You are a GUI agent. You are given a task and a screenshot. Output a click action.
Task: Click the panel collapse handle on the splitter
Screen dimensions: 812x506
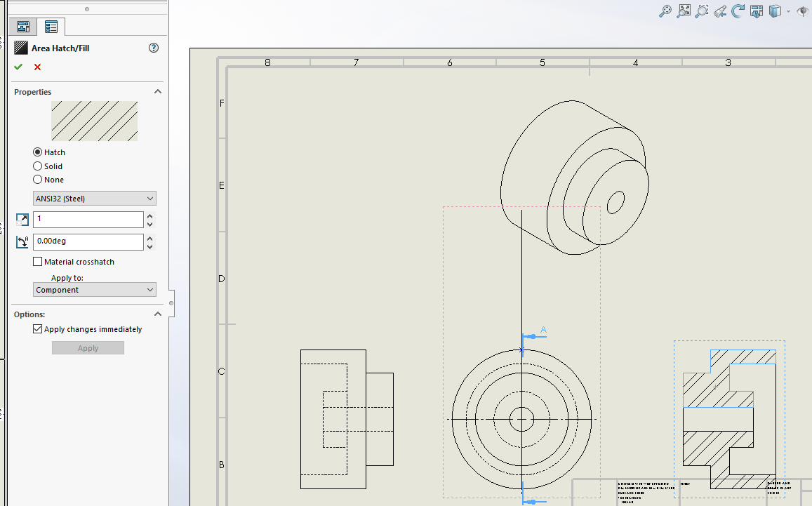[x=171, y=303]
